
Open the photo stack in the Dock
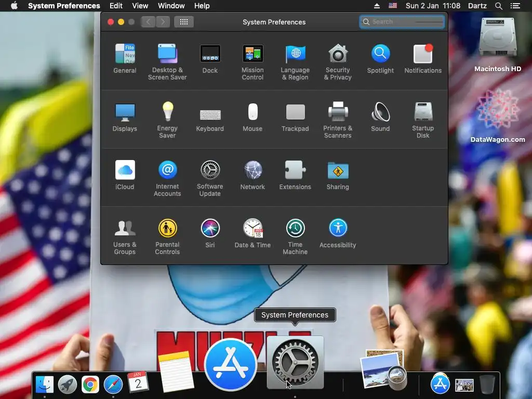tap(464, 385)
